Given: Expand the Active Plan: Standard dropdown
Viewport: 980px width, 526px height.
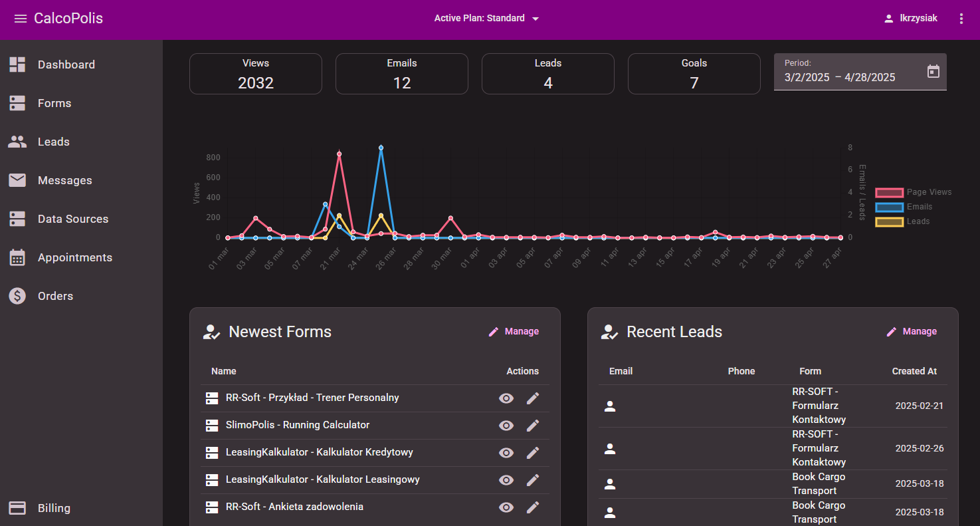Looking at the screenshot, I should (486, 19).
